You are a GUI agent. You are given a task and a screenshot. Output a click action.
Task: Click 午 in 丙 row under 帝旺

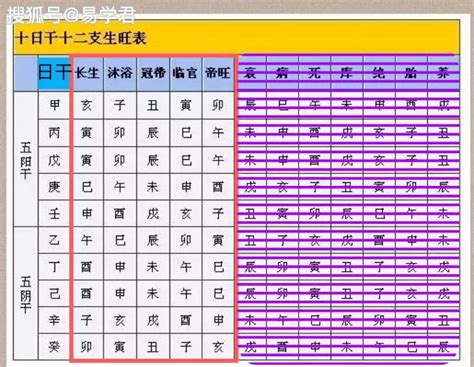pos(218,133)
